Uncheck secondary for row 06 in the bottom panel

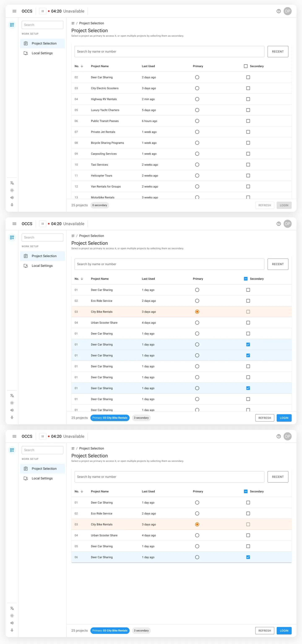(248, 557)
